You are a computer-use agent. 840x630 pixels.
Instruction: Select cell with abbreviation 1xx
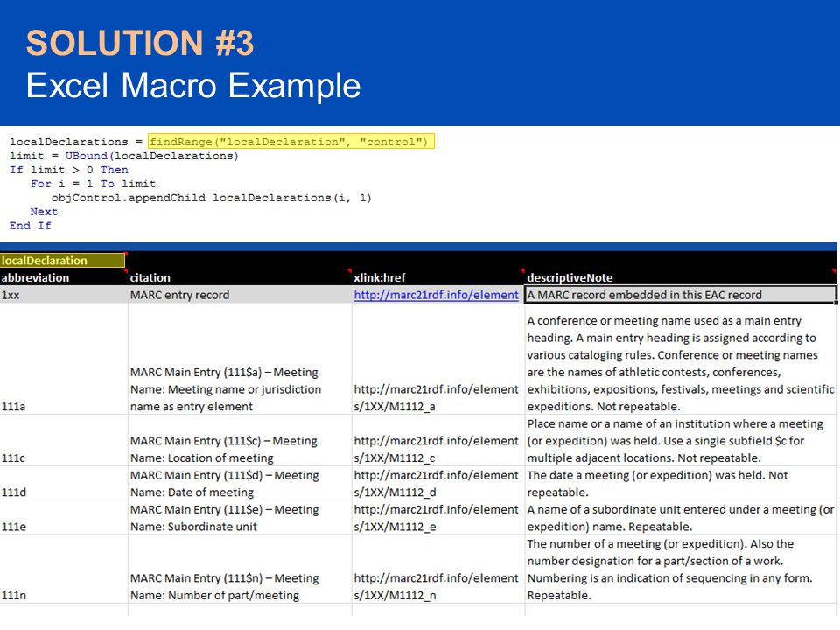click(64, 295)
